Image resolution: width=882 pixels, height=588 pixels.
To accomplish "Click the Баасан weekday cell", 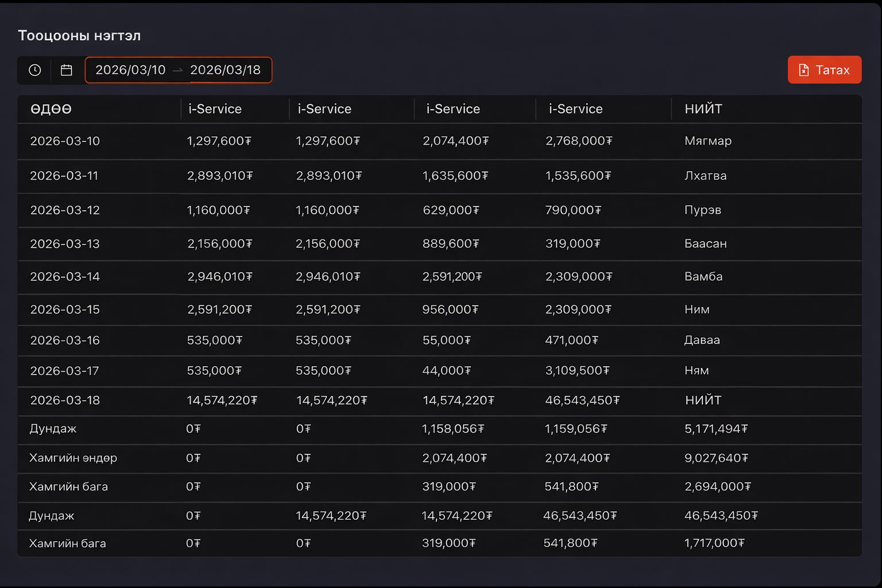I will pyautogui.click(x=706, y=243).
